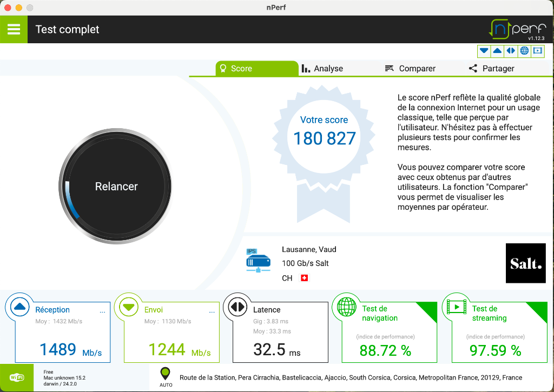Close the nPerf window
The image size is (554, 392).
8,8
